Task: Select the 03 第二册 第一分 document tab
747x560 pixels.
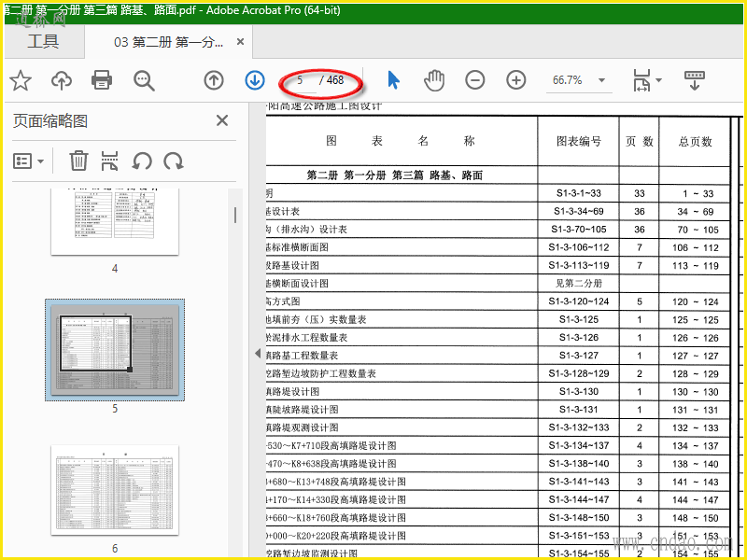Action: click(x=168, y=42)
